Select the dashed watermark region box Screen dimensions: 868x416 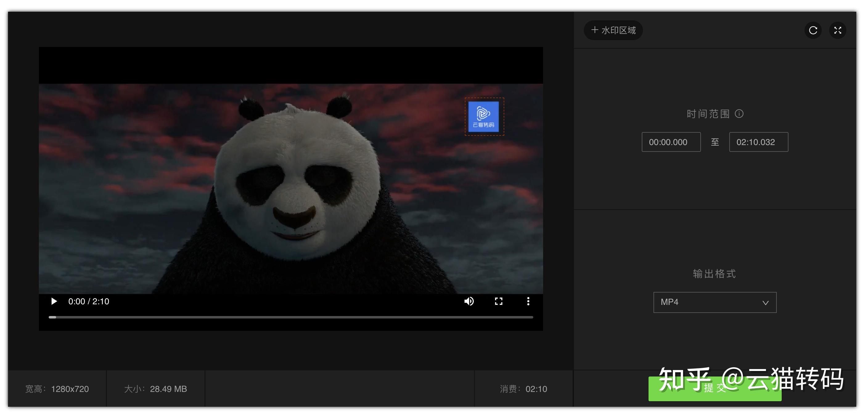[x=484, y=117]
